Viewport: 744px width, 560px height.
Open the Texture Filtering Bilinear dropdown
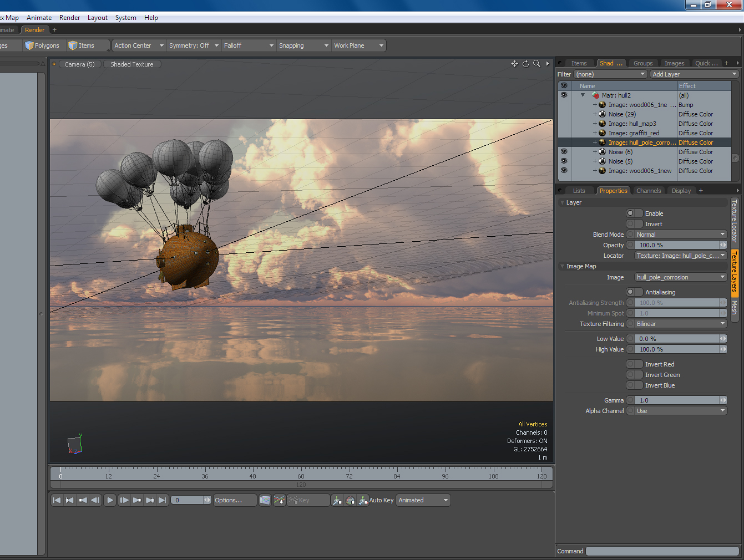(x=680, y=324)
